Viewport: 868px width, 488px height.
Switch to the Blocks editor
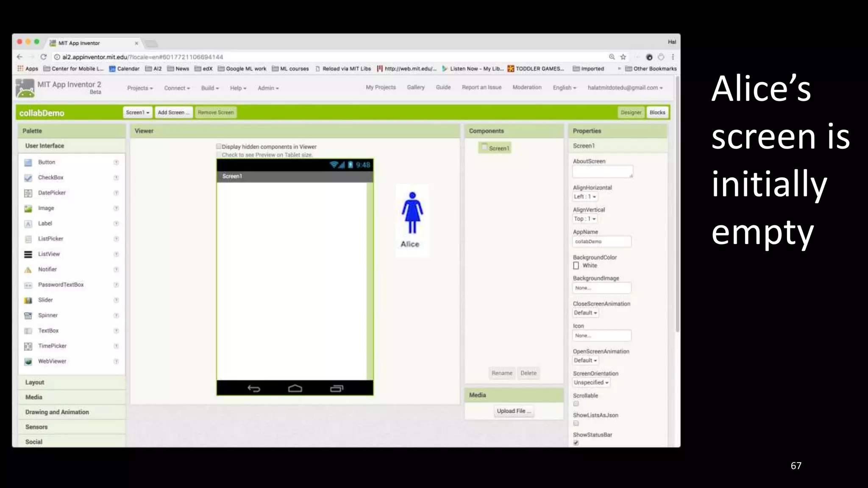(x=657, y=112)
